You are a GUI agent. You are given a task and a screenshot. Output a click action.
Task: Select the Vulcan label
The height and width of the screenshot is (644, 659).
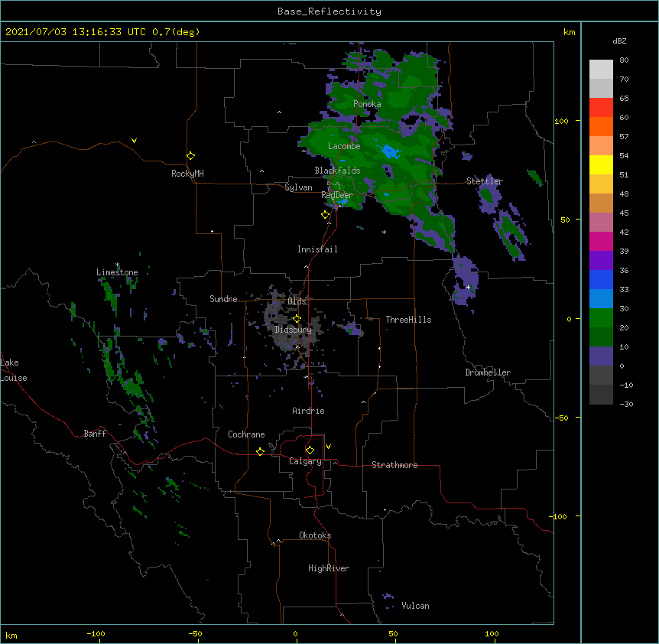[x=415, y=606]
